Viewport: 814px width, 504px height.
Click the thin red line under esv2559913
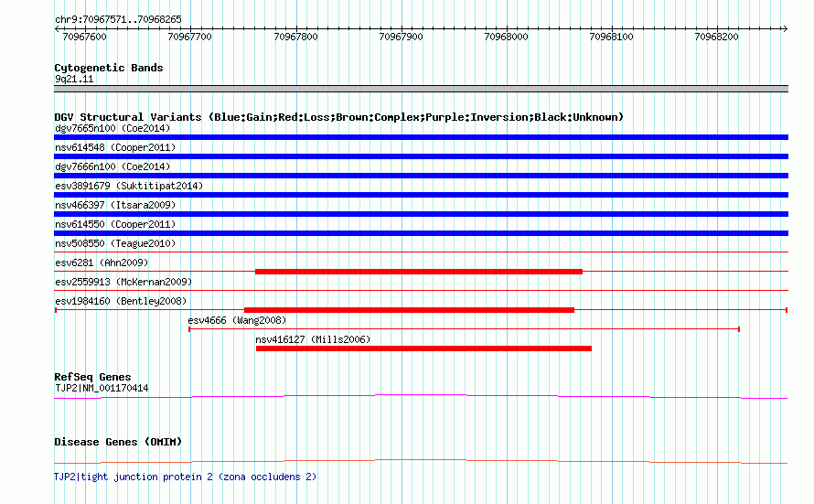coord(421,291)
